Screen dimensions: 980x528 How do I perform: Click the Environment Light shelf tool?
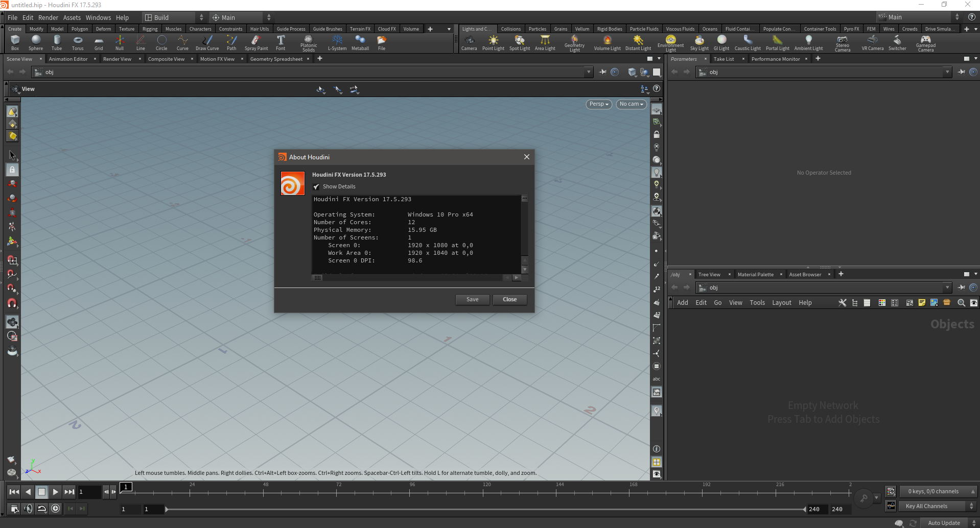[670, 42]
